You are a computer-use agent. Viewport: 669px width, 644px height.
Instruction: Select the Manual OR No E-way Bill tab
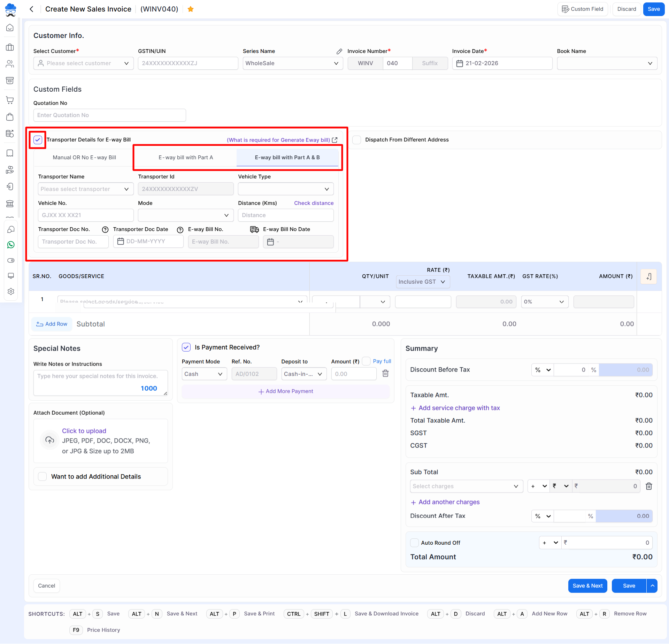84,158
